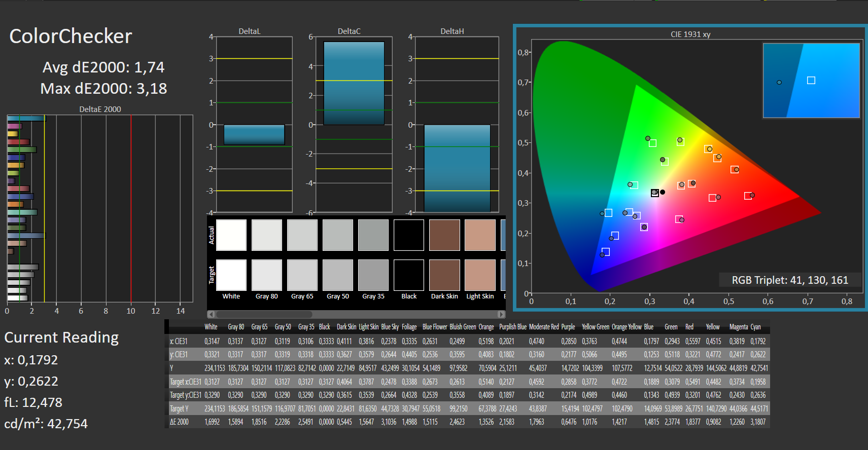This screenshot has width=868, height=450.
Task: Click the Magenta column header
Action: coord(739,327)
